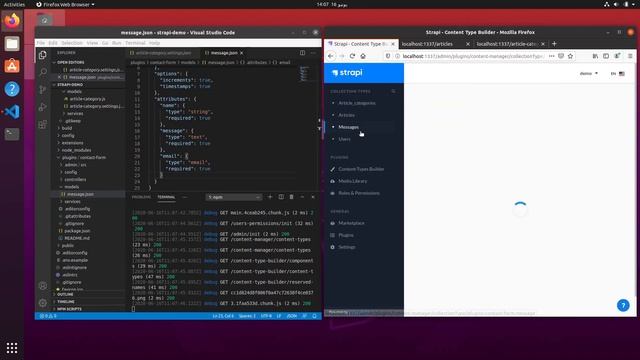Kill the terminal with trash icon
The image size is (640, 360).
click(291, 197)
